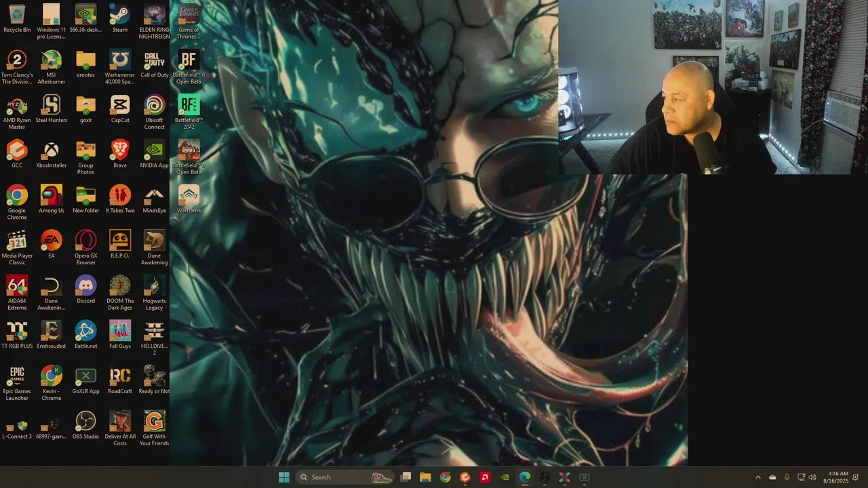Viewport: 868px width, 488px height.
Task: Launch DOOM The Dark Ages shortcut
Action: pos(120,293)
